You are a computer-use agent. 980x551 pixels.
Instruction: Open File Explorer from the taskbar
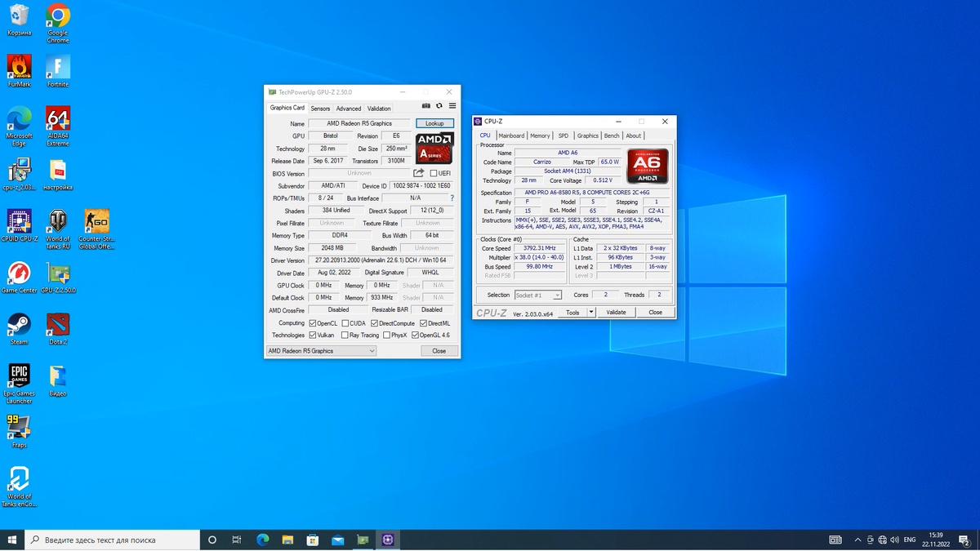tap(287, 540)
